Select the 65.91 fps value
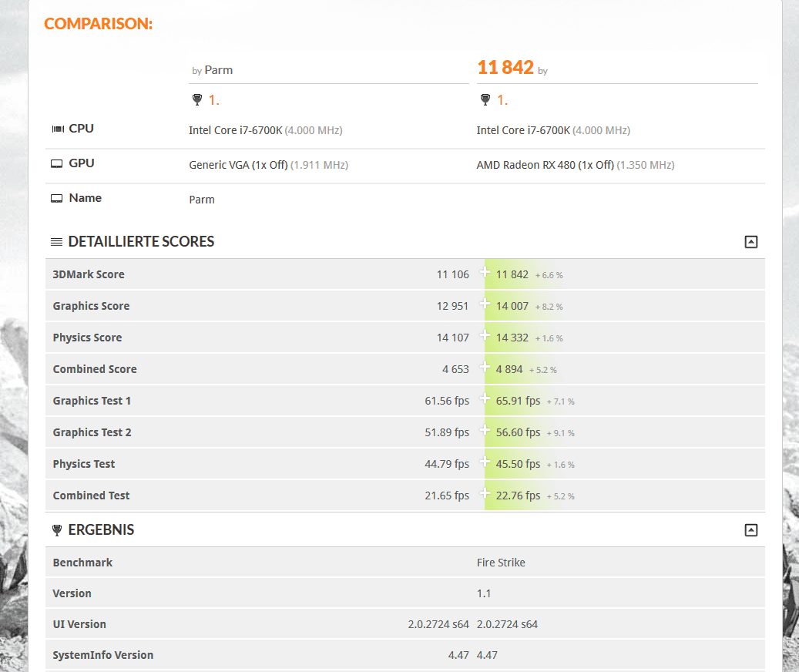The height and width of the screenshot is (672, 799). pyautogui.click(x=519, y=401)
